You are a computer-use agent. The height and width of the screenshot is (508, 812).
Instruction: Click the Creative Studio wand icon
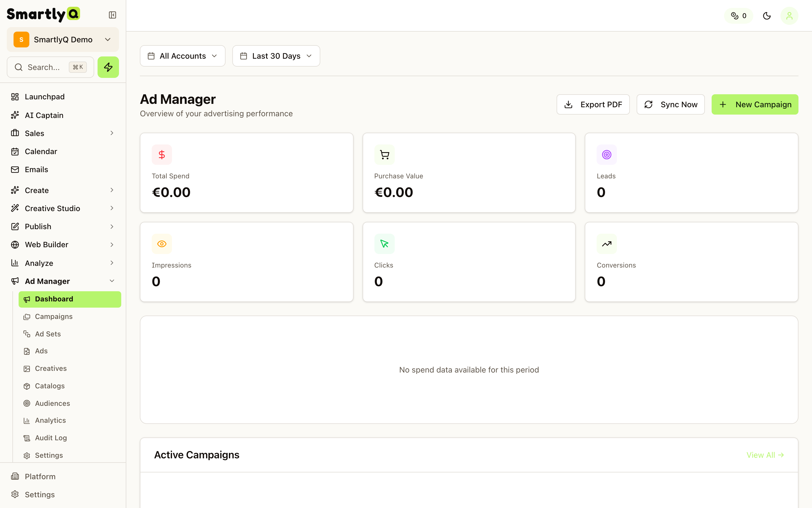click(15, 208)
